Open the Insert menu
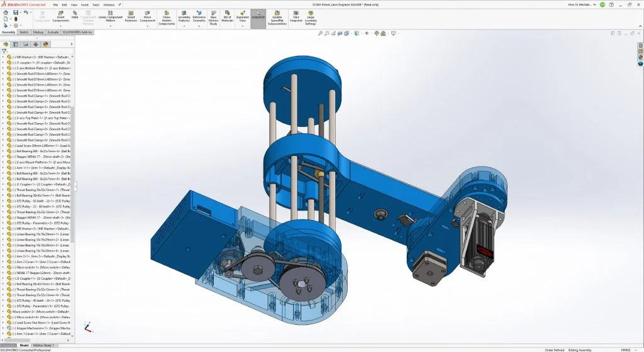 coord(84,4)
